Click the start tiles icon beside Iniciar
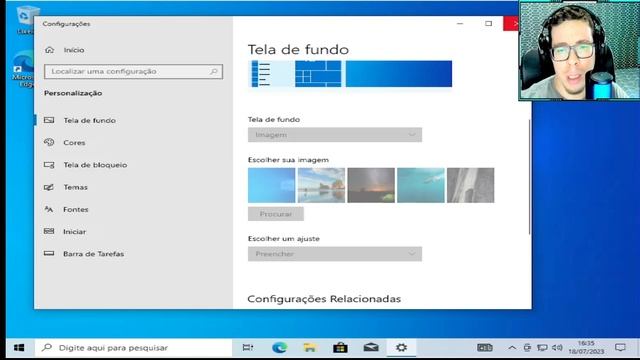This screenshot has height=360, width=640. pyautogui.click(x=49, y=231)
